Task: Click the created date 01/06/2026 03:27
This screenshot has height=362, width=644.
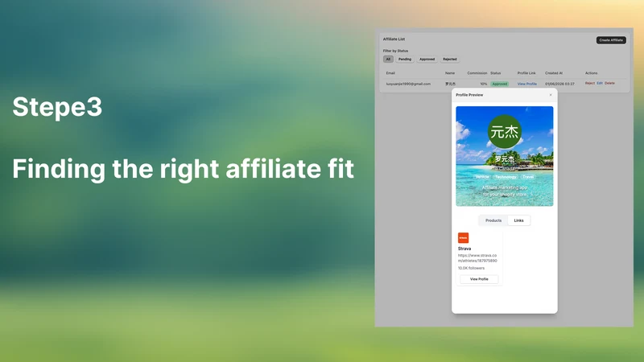Action: coord(559,84)
